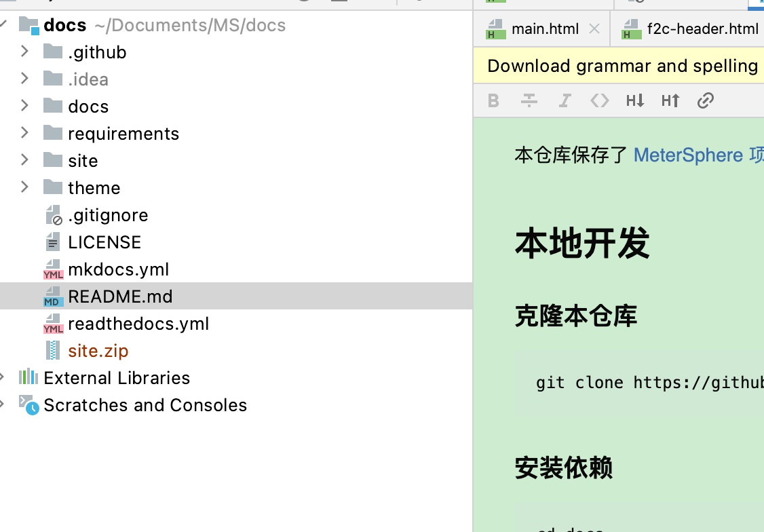Select the site.zip archive

click(98, 350)
